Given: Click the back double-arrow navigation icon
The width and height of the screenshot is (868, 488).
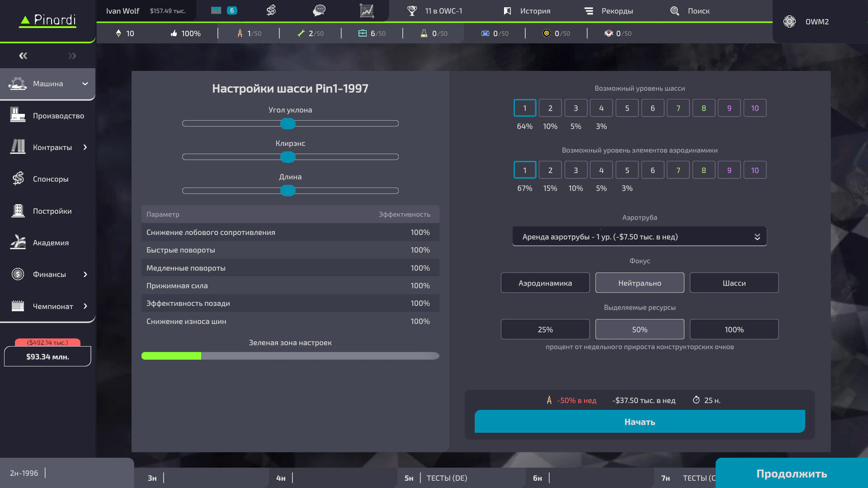Looking at the screenshot, I should (x=23, y=56).
